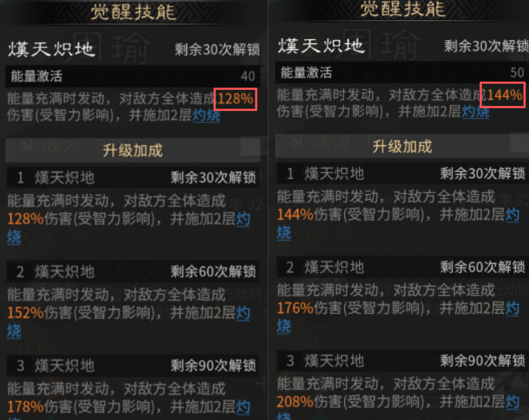
Task: Click the orange 176% damage text
Action: click(295, 308)
